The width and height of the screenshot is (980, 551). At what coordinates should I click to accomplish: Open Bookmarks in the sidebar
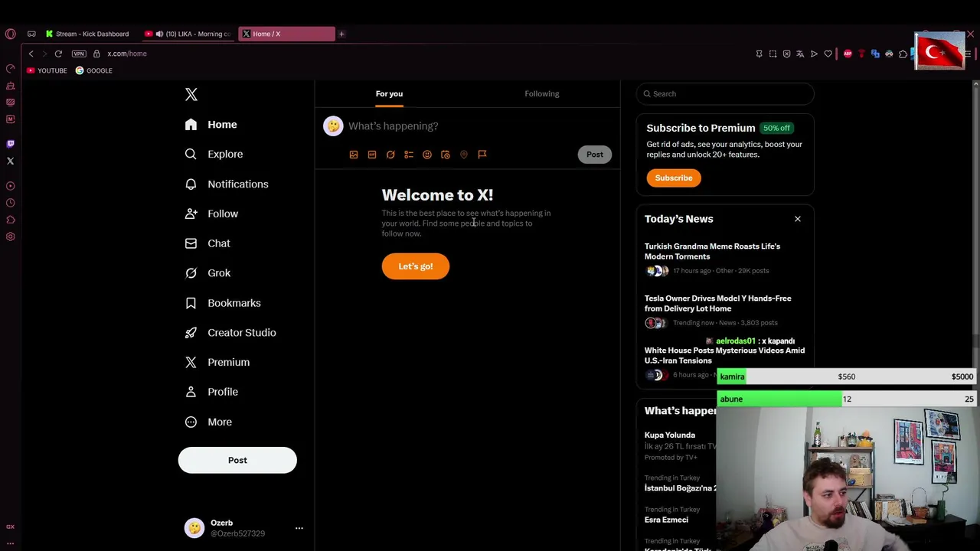coord(224,303)
